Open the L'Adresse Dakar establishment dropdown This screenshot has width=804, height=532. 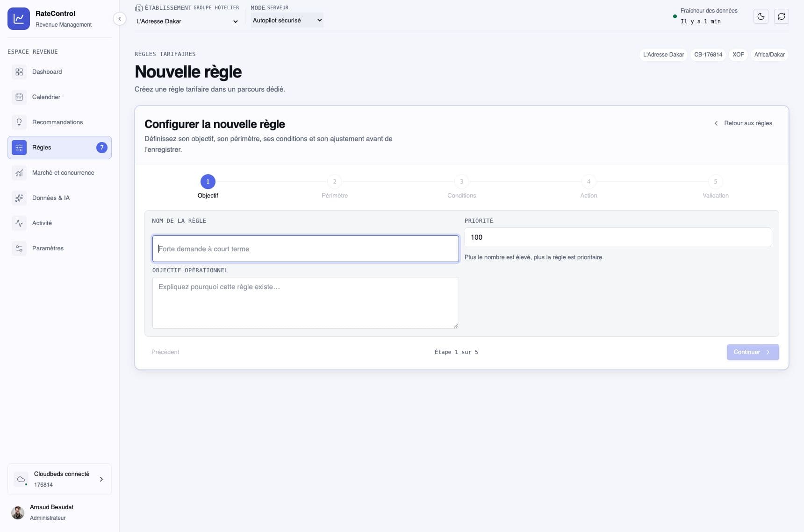[x=187, y=21]
